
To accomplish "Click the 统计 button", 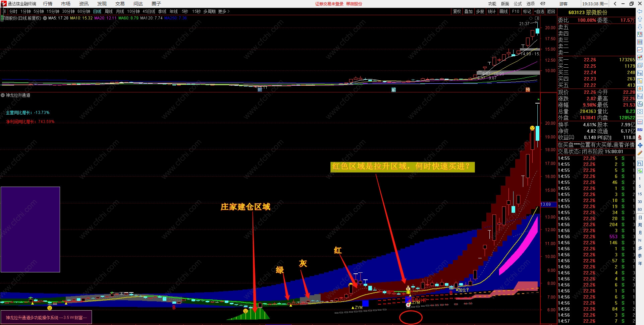I will click(492, 11).
